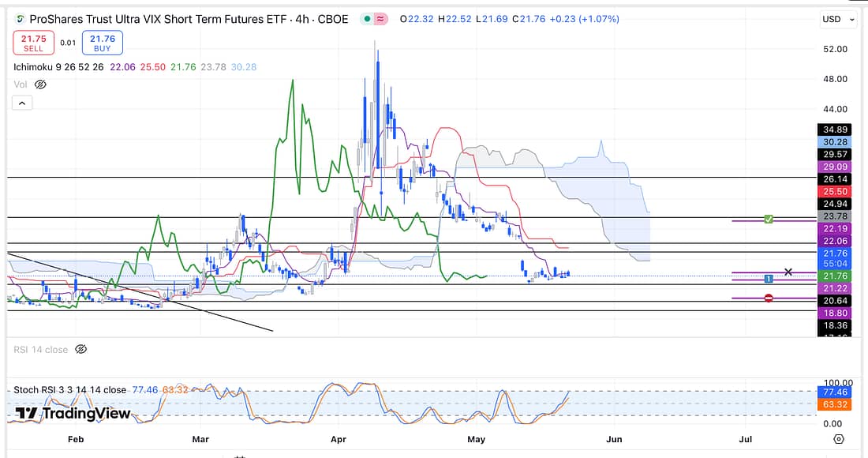The height and width of the screenshot is (458, 868).
Task: Click the low price value L21.69
Action: pos(492,19)
